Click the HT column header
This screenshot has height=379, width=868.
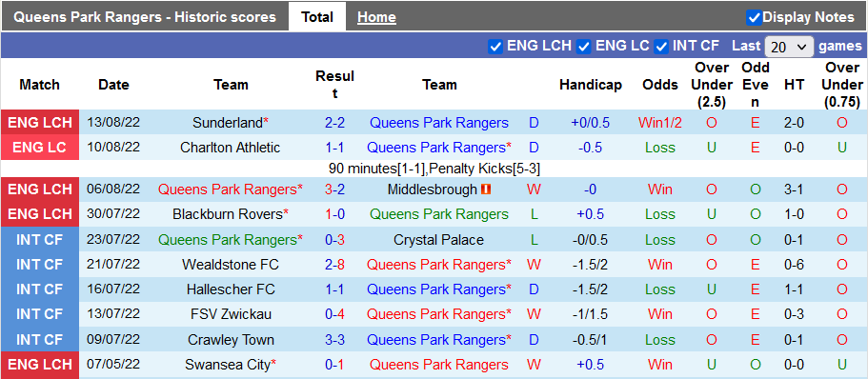pyautogui.click(x=794, y=85)
